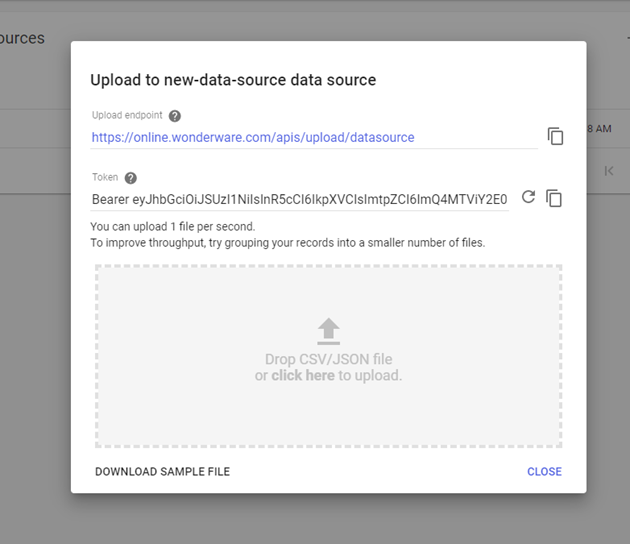Copy the bearer token to clipboard
630x544 pixels.
554,198
